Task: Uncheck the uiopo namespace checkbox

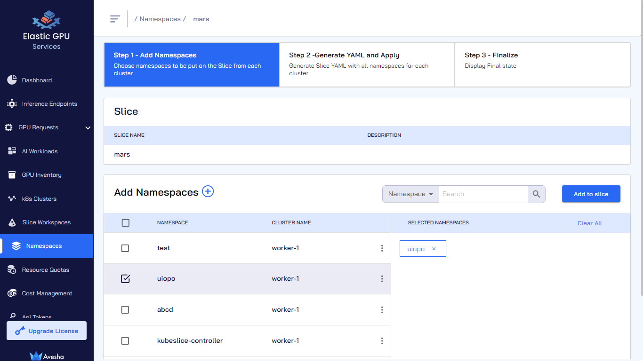Action: coord(125,279)
